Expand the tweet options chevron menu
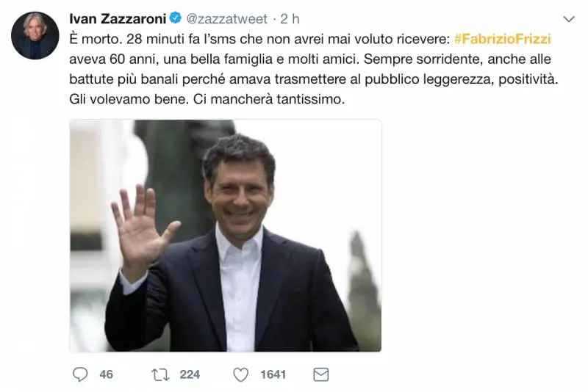Screen dimensions: 588x392 pyautogui.click(x=569, y=19)
